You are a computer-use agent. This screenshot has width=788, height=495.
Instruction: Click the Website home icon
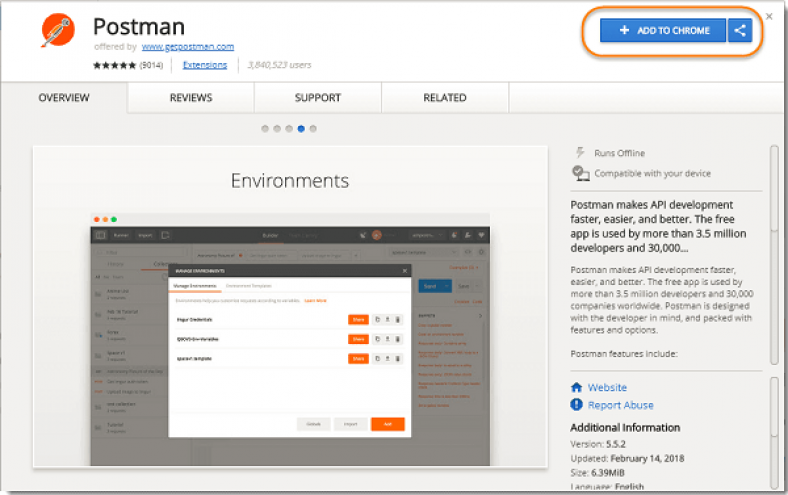tap(576, 387)
